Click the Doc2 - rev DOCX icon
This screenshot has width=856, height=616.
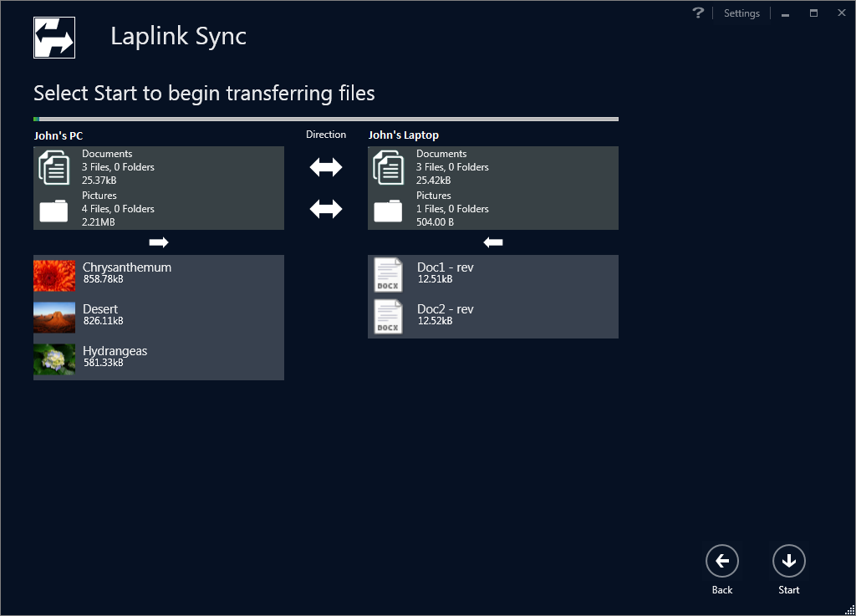388,317
